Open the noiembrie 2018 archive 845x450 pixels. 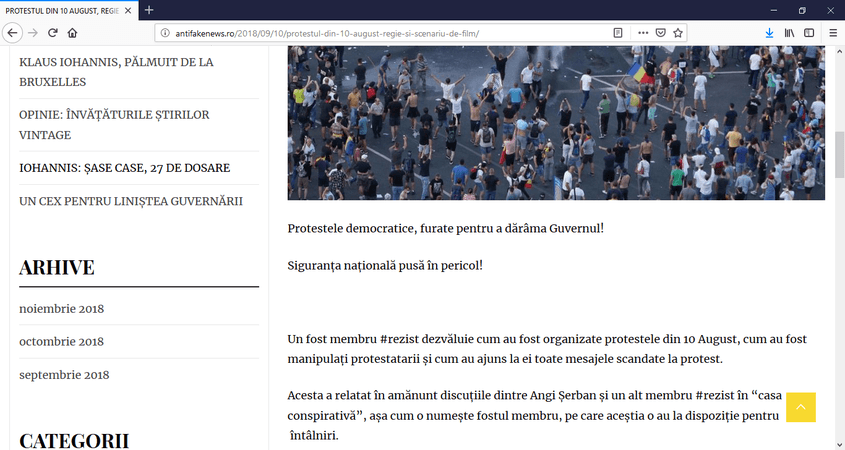[61, 309]
